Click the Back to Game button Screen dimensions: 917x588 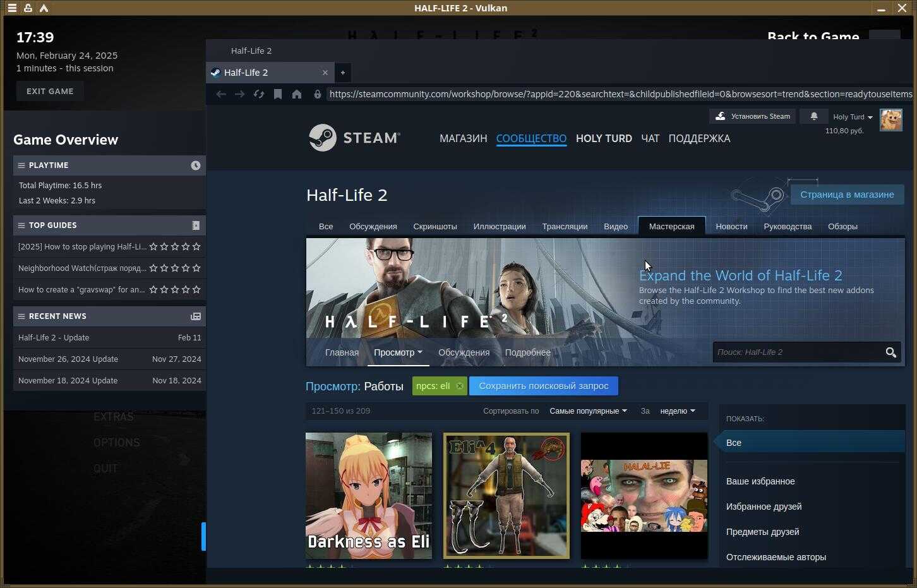click(x=813, y=36)
